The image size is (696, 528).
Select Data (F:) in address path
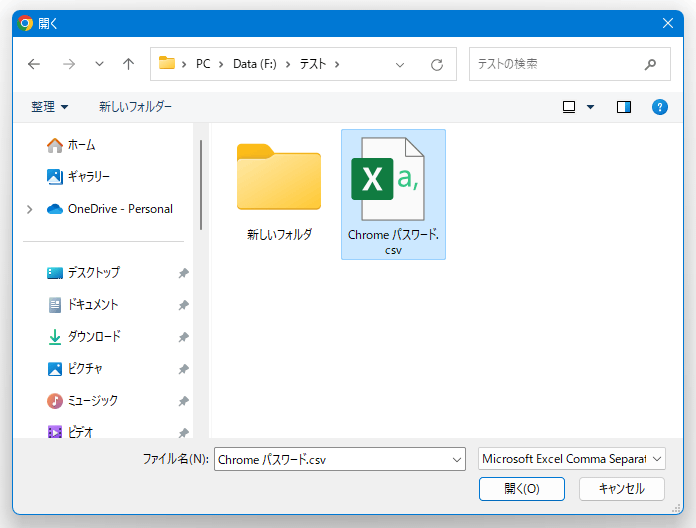tap(255, 64)
